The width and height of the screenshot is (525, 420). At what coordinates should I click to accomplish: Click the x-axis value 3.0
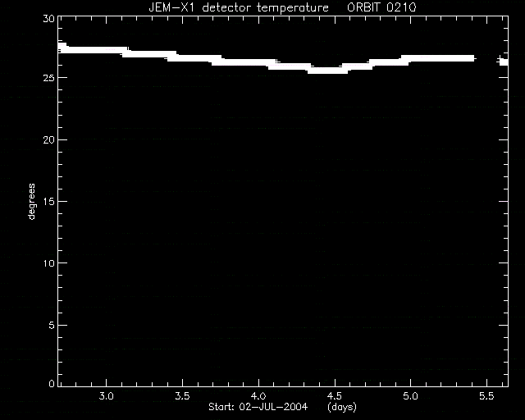106,396
